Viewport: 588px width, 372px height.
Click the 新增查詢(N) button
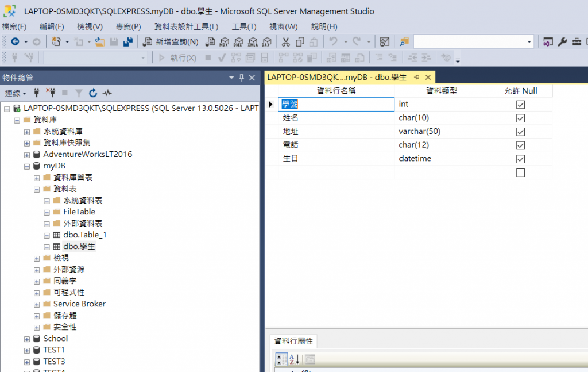[171, 41]
